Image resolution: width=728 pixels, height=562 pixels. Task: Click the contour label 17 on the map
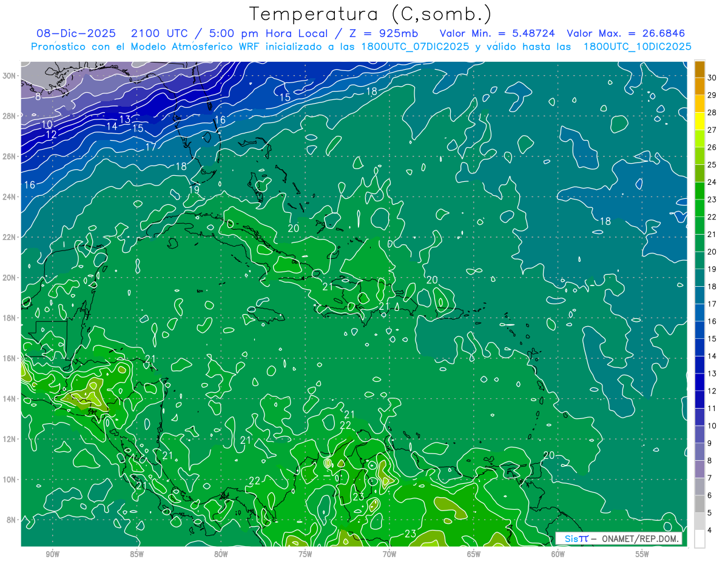coord(151,147)
